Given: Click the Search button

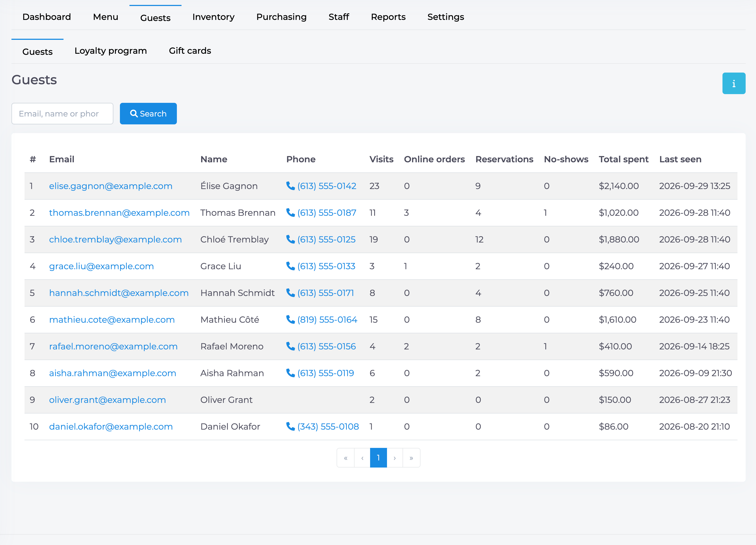Looking at the screenshot, I should tap(148, 114).
